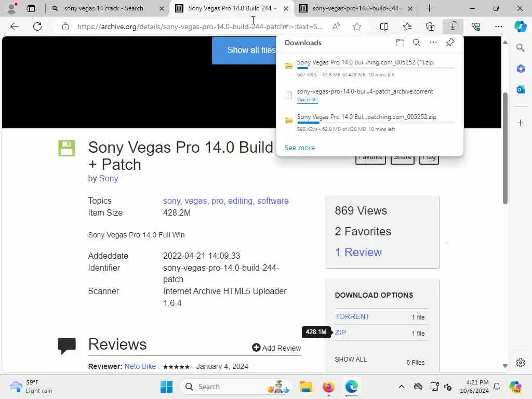
Task: Click the Add Review plus icon
Action: [x=256, y=348]
